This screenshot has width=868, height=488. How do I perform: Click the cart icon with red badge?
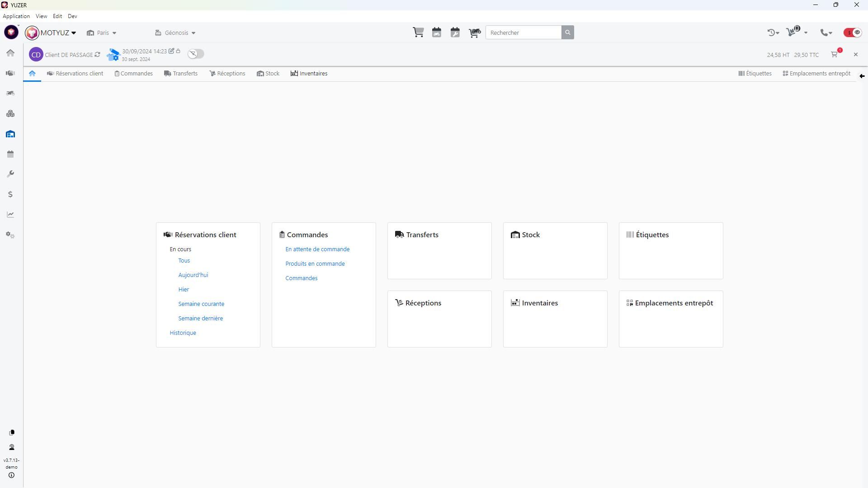coord(835,55)
